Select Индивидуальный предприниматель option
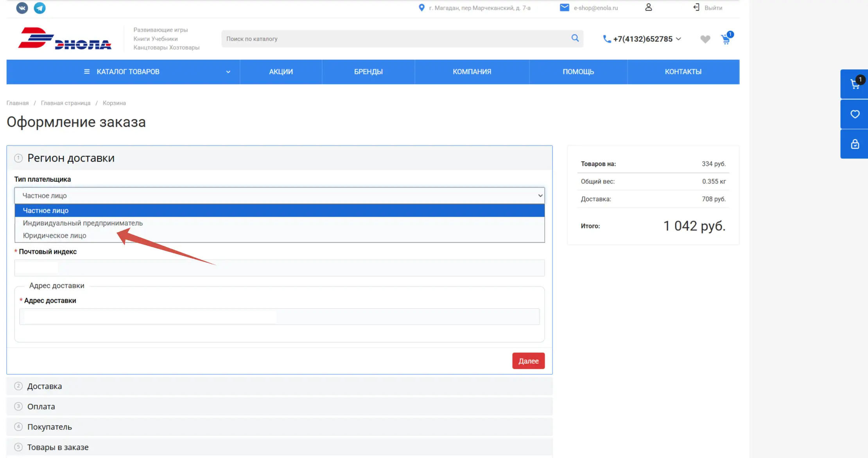 pos(83,223)
